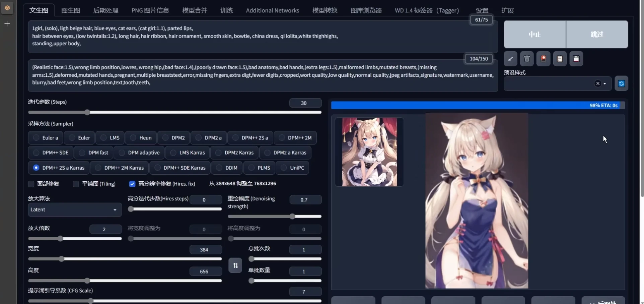Clear the prompt using the trash icon
The height and width of the screenshot is (304, 644).
pyautogui.click(x=527, y=59)
